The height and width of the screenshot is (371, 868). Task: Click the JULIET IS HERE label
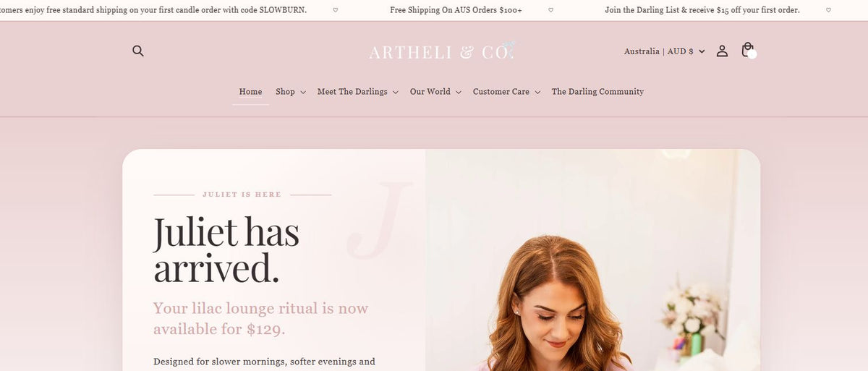[242, 195]
